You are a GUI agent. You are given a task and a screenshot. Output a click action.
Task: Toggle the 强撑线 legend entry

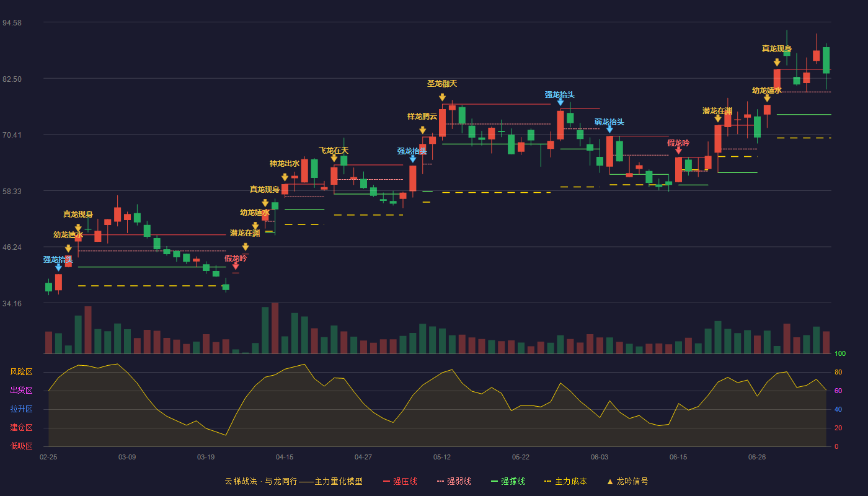coord(508,481)
